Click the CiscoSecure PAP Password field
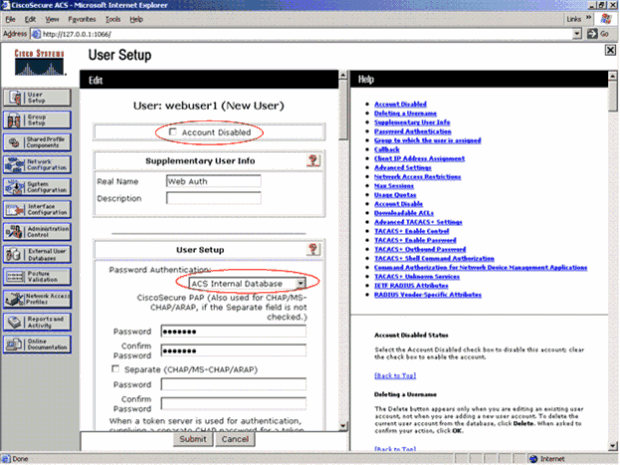 (233, 331)
